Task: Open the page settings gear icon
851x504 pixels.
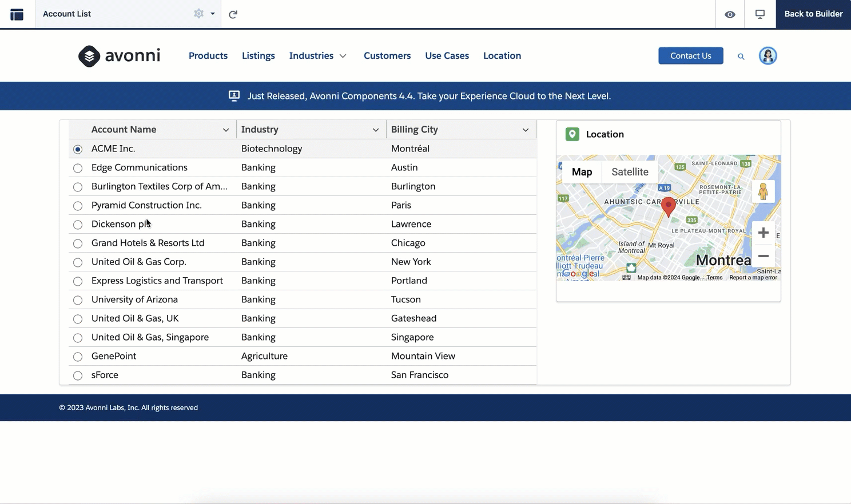Action: (x=198, y=14)
